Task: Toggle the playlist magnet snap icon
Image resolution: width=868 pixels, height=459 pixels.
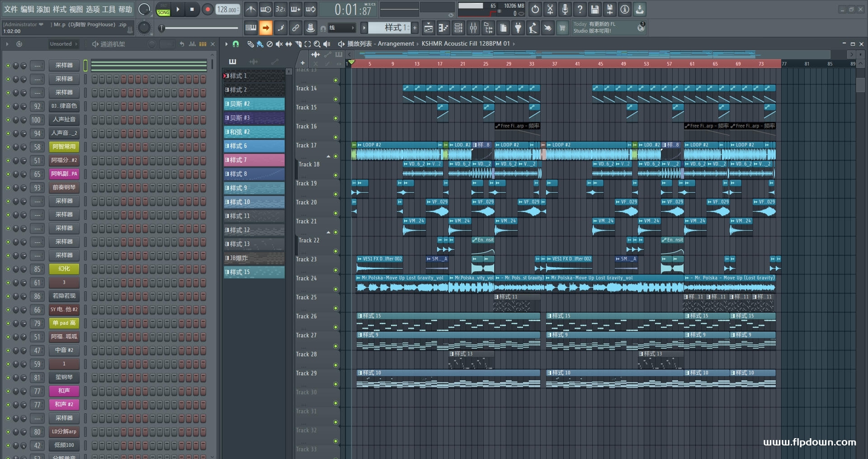Action: (x=236, y=44)
